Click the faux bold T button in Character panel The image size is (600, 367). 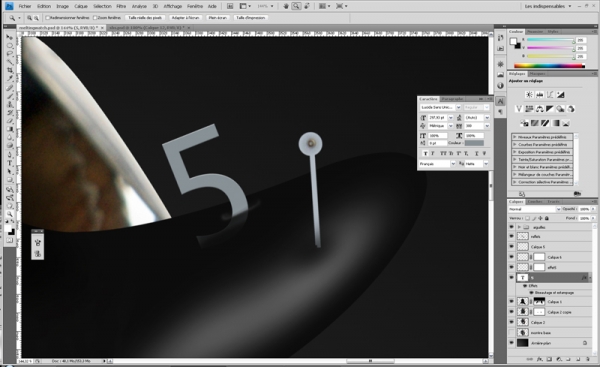(x=426, y=153)
